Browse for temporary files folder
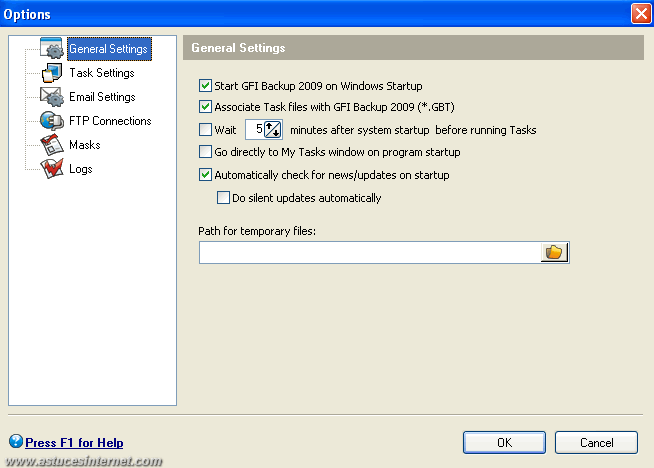Viewport: 654px width, 468px height. pyautogui.click(x=554, y=252)
